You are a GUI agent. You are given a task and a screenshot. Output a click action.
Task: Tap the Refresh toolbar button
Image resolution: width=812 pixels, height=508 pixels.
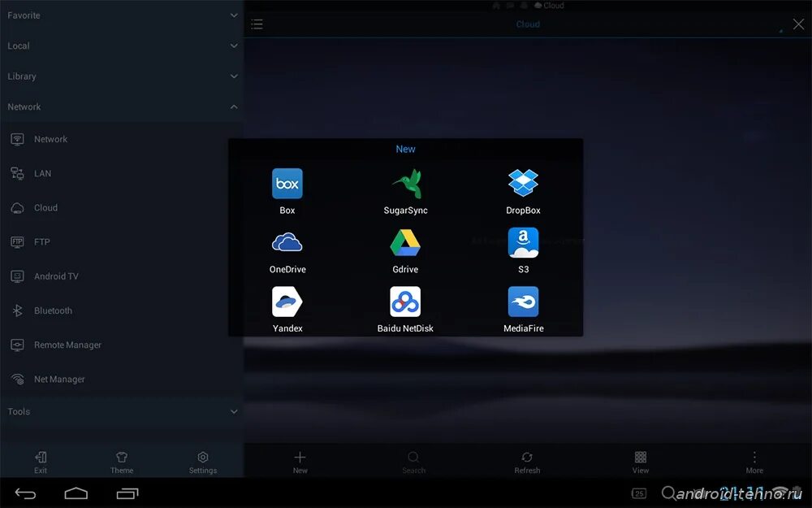[x=527, y=462]
